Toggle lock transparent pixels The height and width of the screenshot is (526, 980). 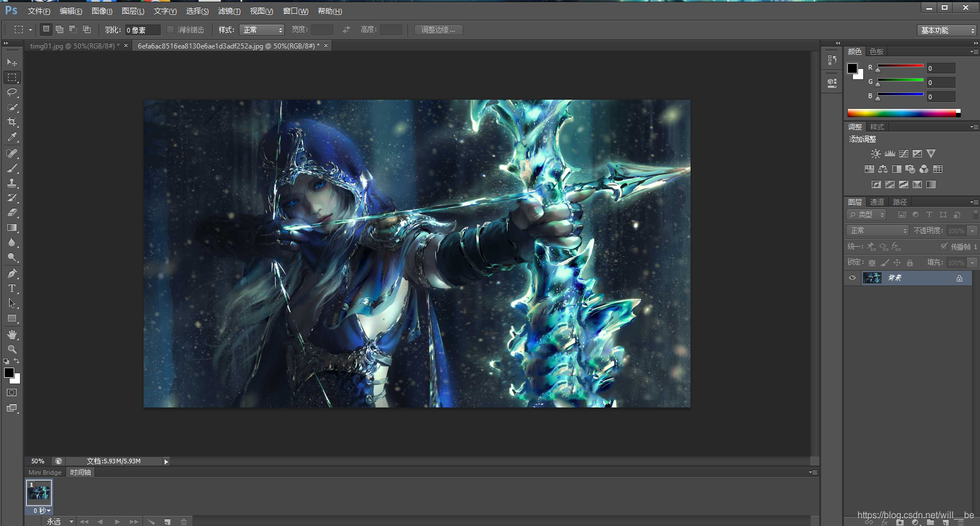[872, 263]
